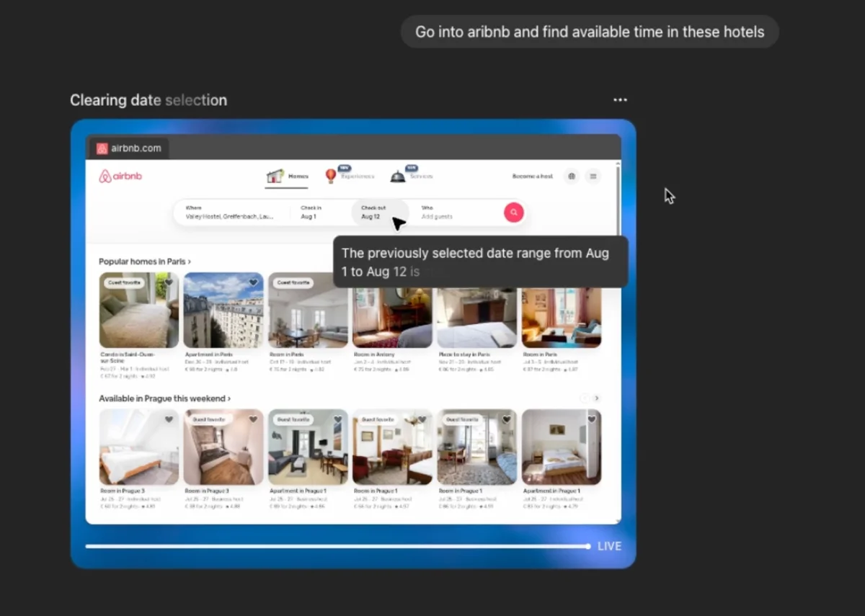Click the Prague carousel next arrow
The height and width of the screenshot is (616, 865).
tap(596, 398)
